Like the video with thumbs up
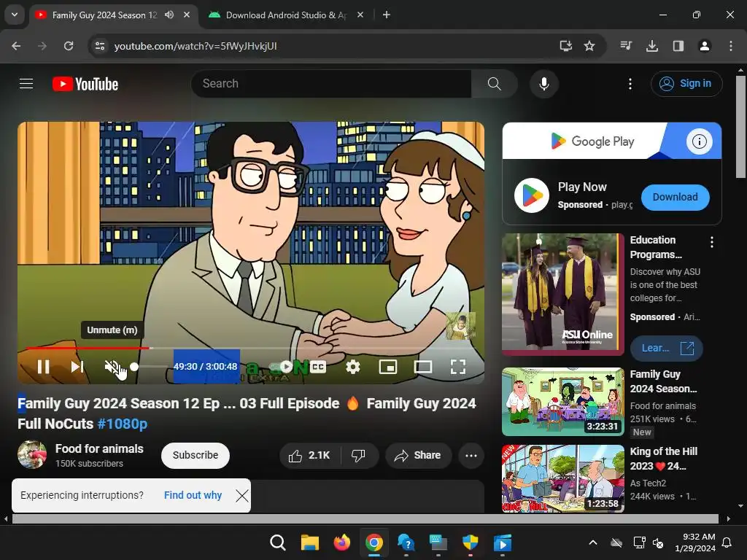This screenshot has height=560, width=747. point(309,456)
